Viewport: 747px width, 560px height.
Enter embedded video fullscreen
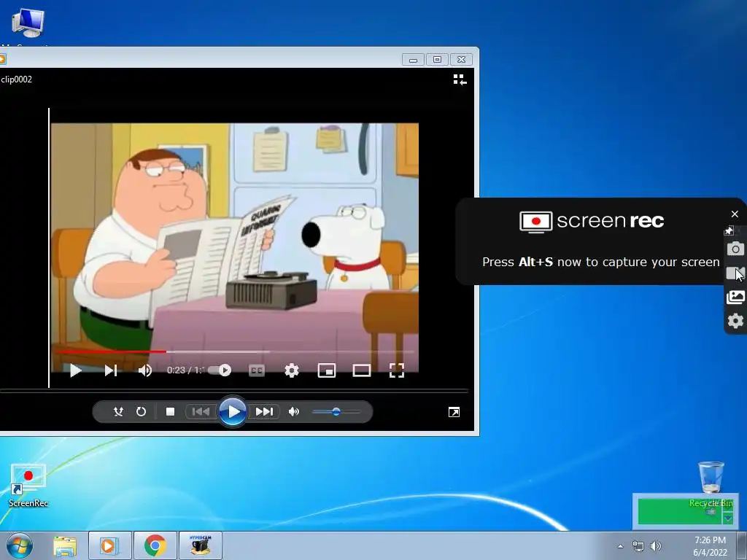[x=397, y=370]
